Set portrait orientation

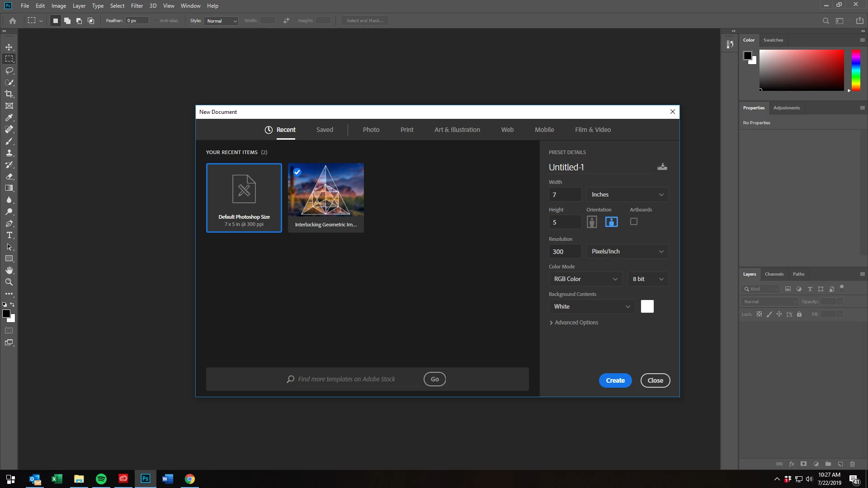tap(592, 222)
